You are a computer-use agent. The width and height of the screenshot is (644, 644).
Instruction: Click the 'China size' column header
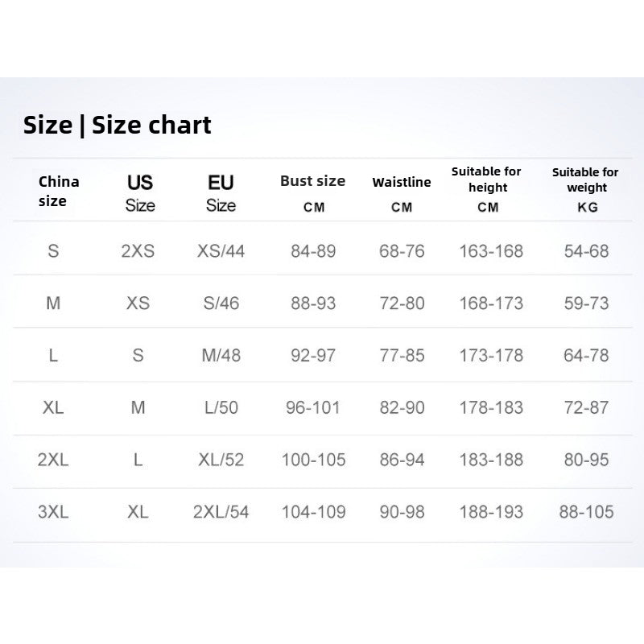(x=59, y=191)
